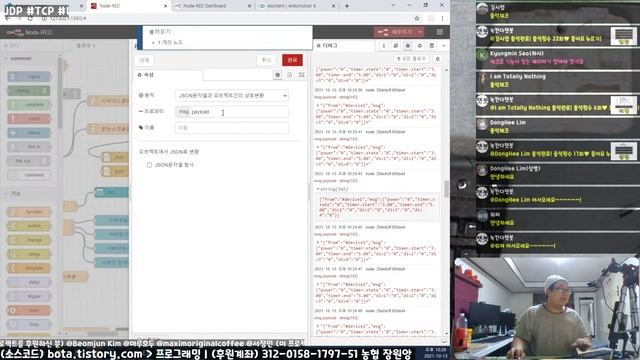Image resolution: width=640 pixels, height=360 pixels.
Task: Select the 속성 properties tab
Action: [169, 75]
